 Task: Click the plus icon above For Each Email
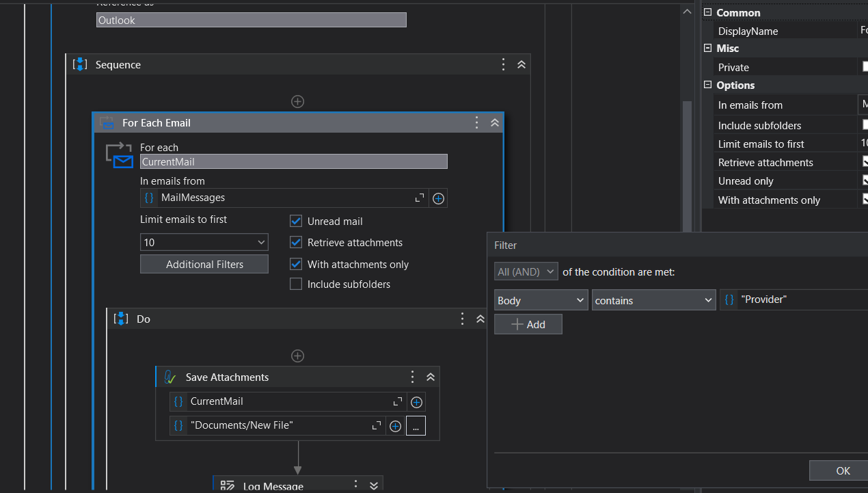pos(297,101)
